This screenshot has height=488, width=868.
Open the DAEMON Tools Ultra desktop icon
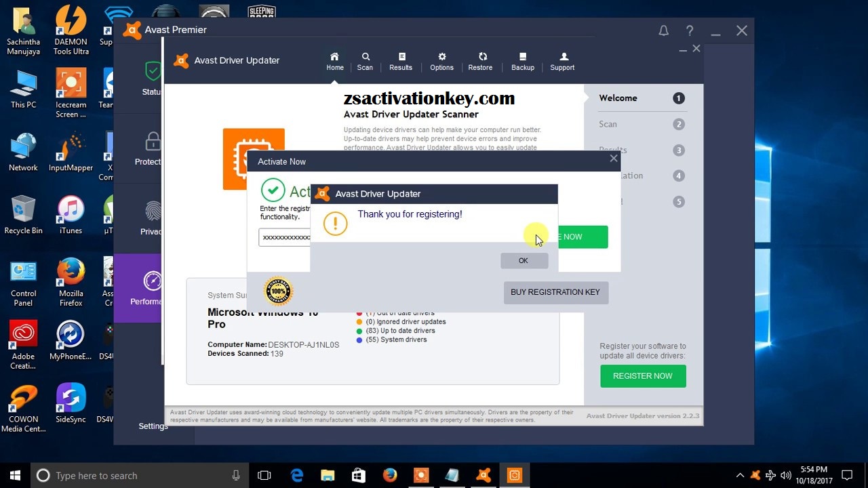coord(71,30)
